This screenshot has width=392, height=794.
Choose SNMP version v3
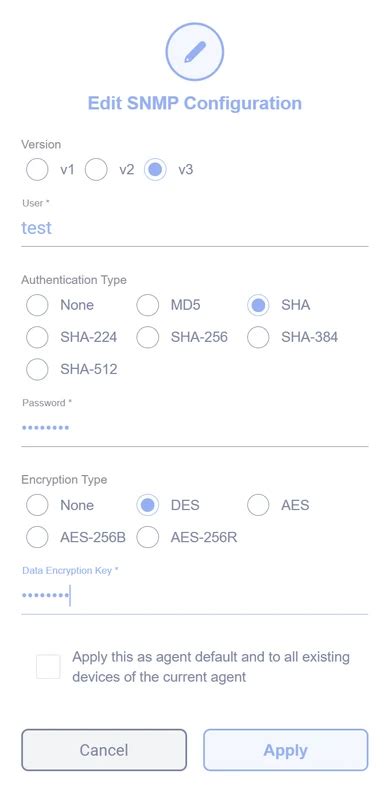(x=155, y=170)
